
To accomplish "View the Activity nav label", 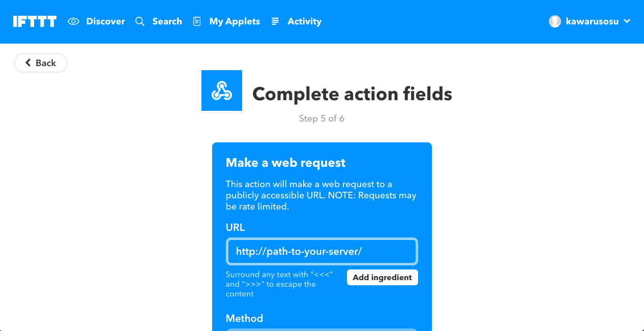I will point(304,21).
